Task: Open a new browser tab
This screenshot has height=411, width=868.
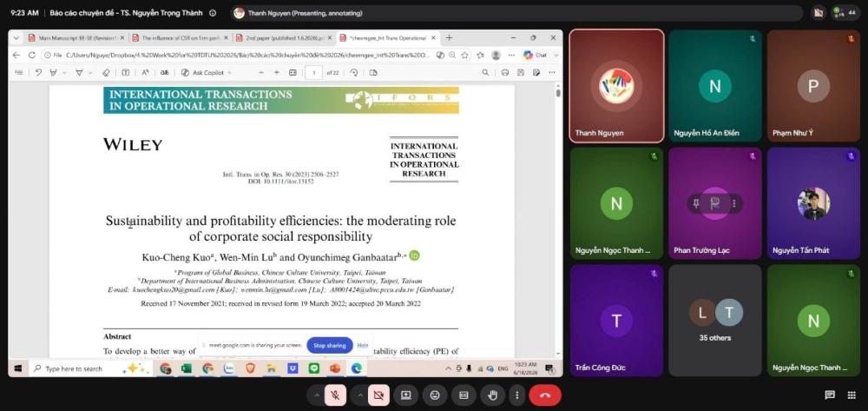Action: [449, 38]
